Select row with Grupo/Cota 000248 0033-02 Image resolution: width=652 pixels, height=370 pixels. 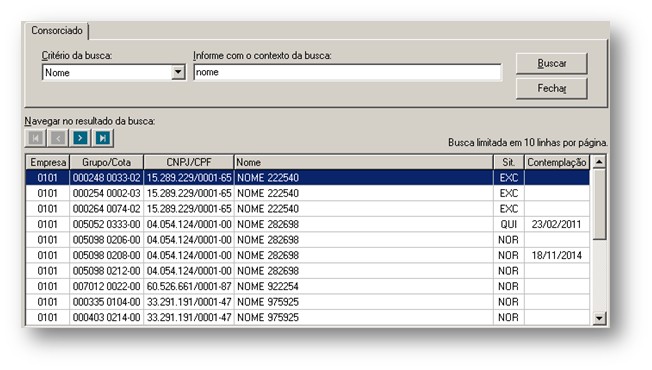pyautogui.click(x=308, y=178)
